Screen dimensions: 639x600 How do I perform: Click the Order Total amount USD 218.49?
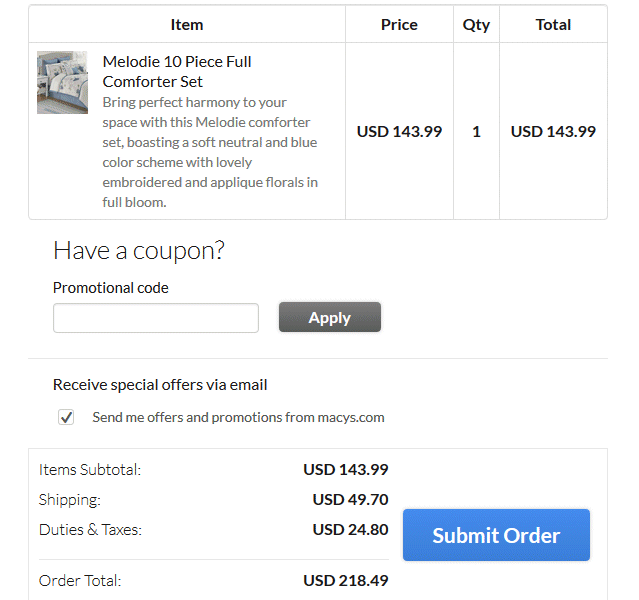click(x=346, y=580)
